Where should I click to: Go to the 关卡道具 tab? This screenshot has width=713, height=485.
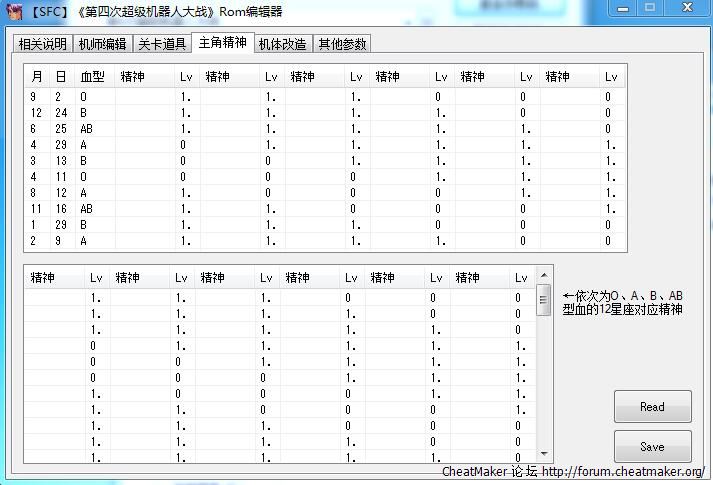tap(161, 44)
